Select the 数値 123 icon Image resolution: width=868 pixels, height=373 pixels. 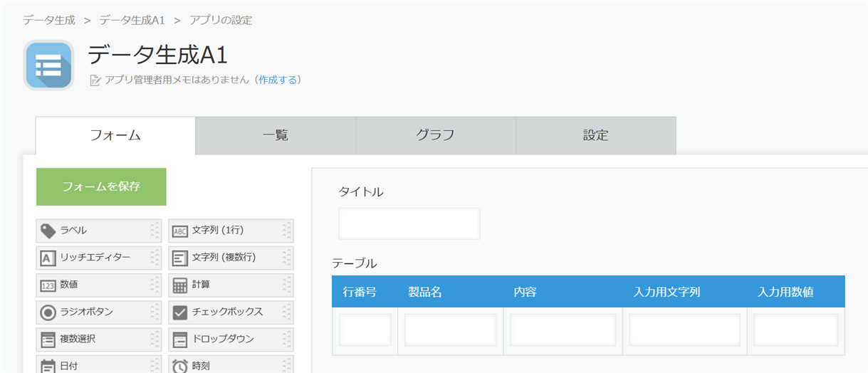48,285
